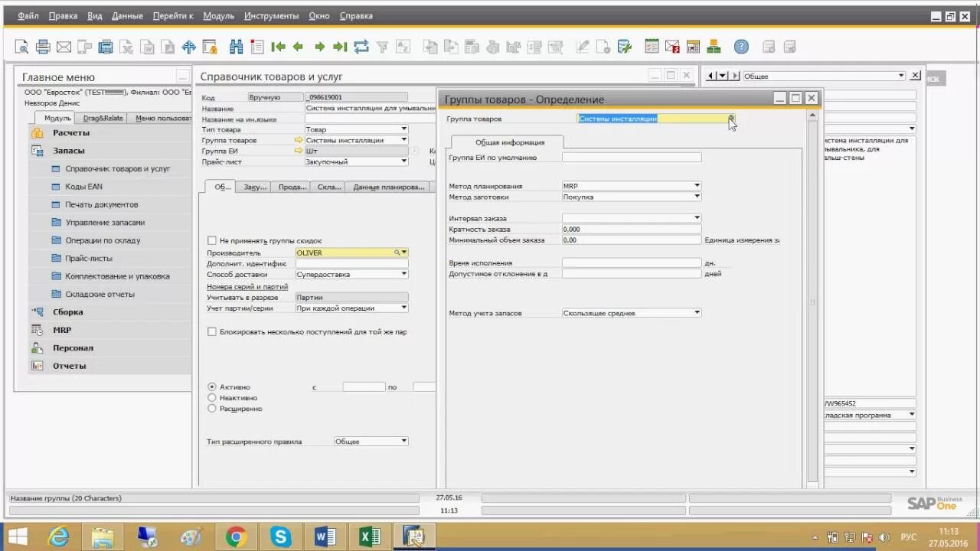The image size is (980, 551).
Task: Open the Перейти к menu
Action: [173, 15]
